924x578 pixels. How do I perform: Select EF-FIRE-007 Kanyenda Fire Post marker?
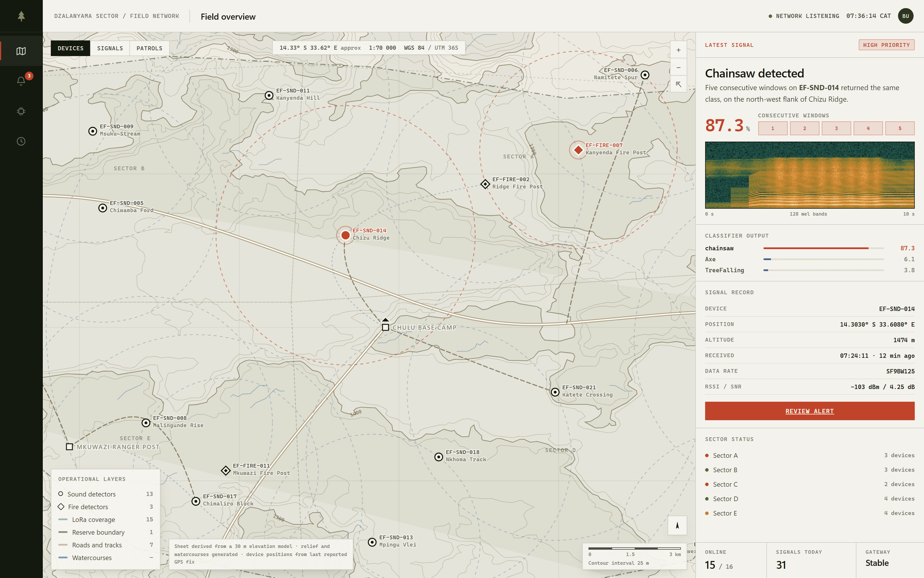coord(578,150)
